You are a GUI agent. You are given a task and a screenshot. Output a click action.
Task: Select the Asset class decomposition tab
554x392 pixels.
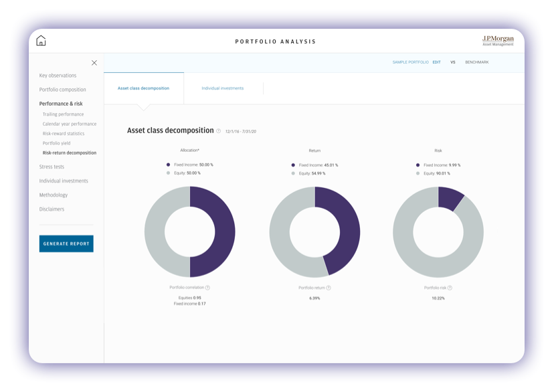(x=143, y=88)
